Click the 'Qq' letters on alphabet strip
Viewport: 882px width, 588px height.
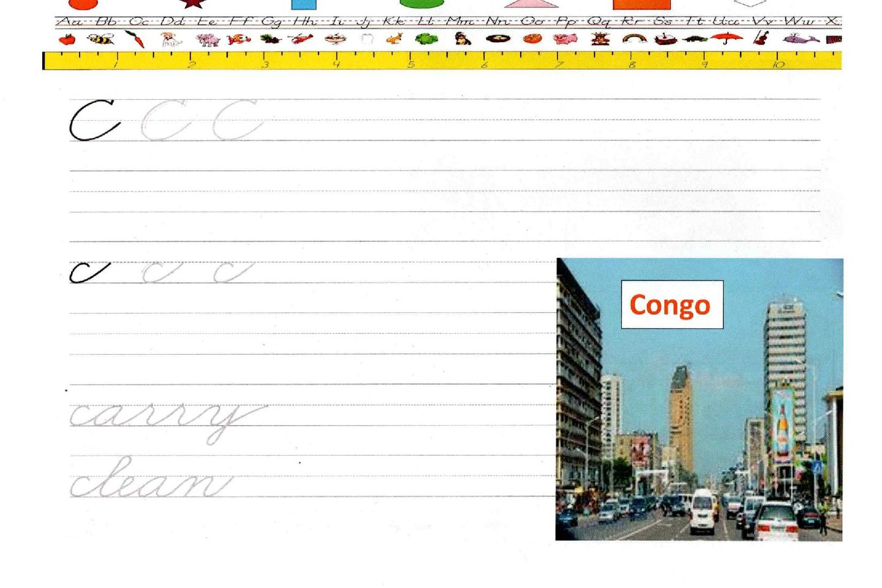[598, 22]
